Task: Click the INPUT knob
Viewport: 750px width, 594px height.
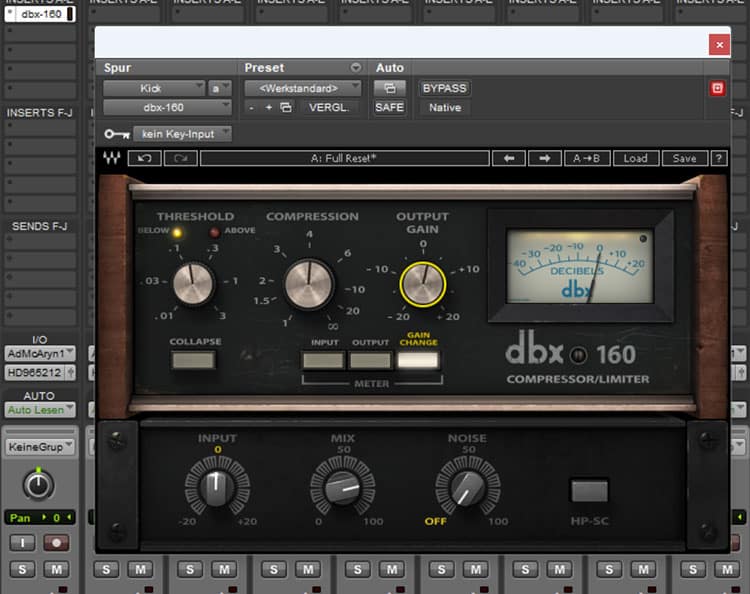Action: point(217,487)
